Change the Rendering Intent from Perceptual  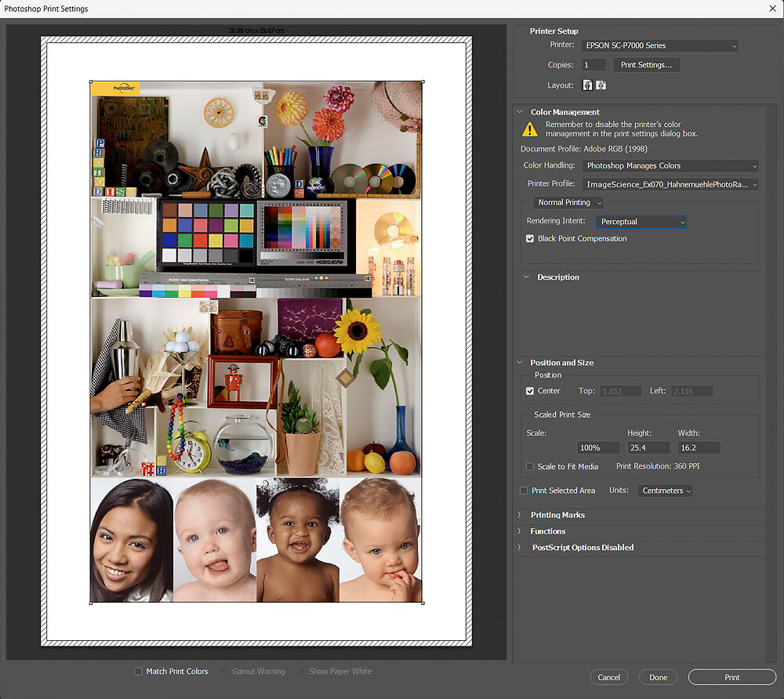(x=641, y=222)
